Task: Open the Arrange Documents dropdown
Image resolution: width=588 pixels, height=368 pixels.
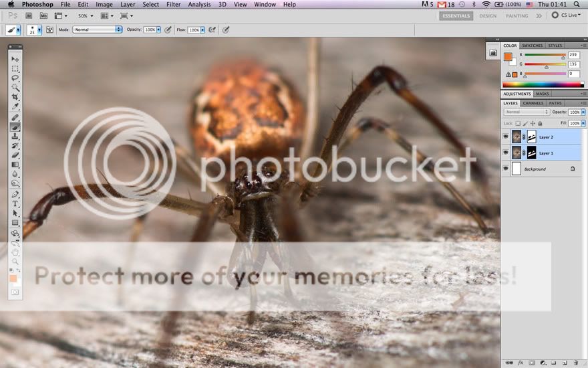Action: coord(106,16)
